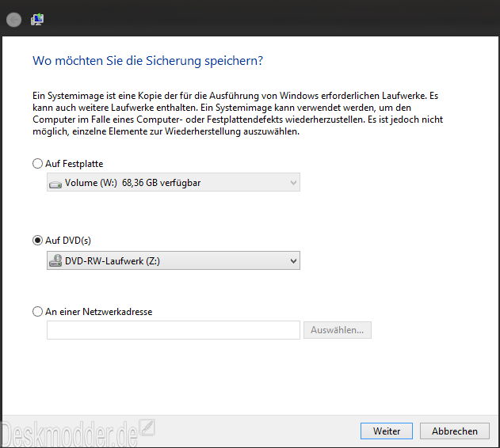This screenshot has height=448, width=500.
Task: Open the DVD-RW-Laufwerk (Z:) dropdown
Action: click(x=174, y=260)
